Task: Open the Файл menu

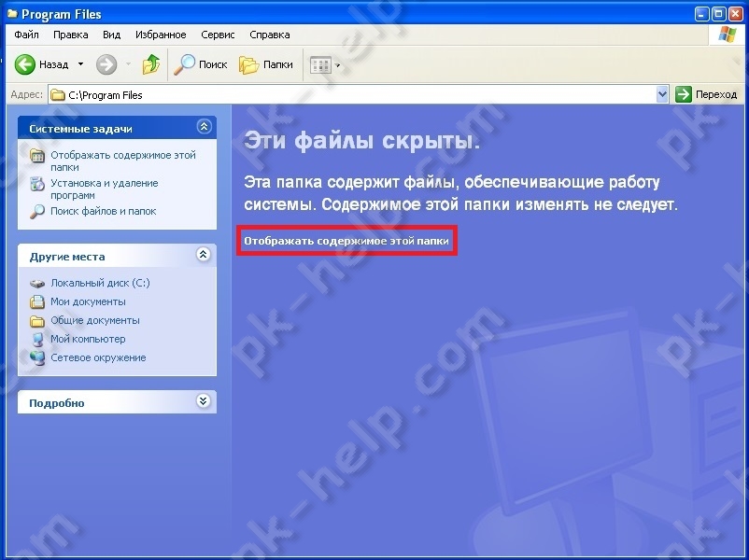Action: pos(26,35)
